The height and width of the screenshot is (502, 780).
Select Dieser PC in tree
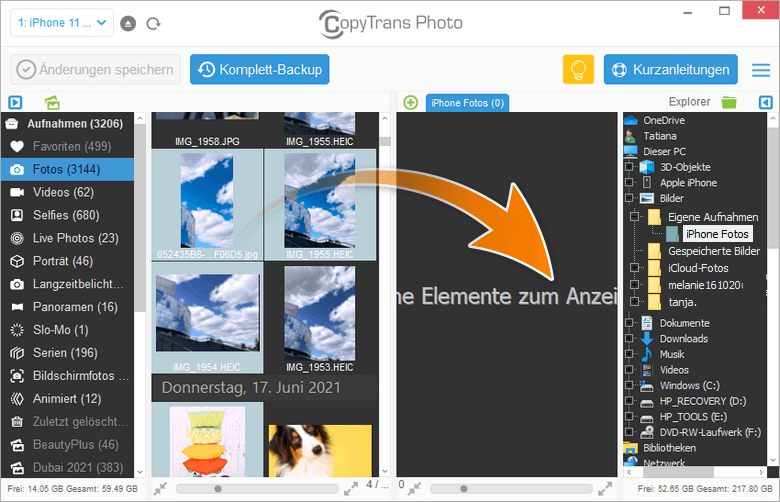(x=664, y=151)
